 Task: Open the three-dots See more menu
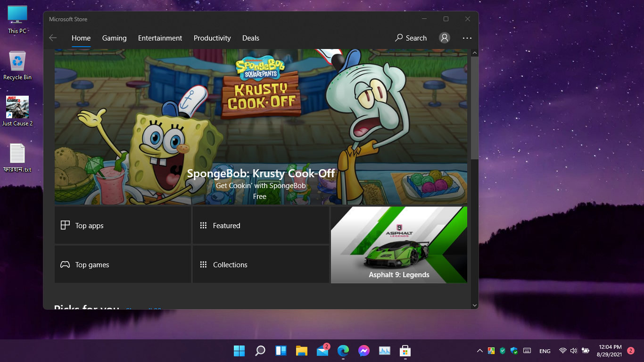coord(467,38)
